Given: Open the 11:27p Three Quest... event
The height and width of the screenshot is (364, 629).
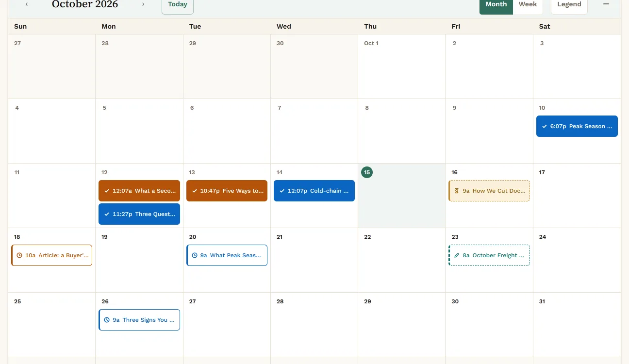Looking at the screenshot, I should 139,214.
